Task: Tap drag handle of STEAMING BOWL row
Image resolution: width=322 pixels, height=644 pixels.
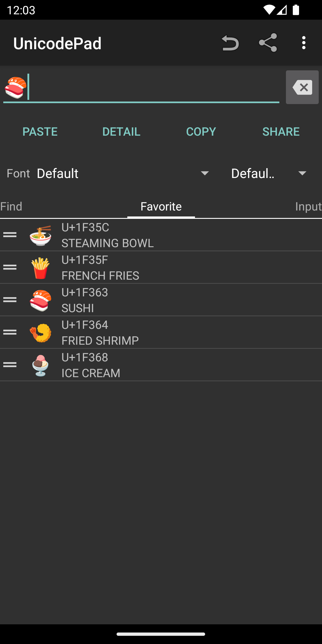Action: pyautogui.click(x=10, y=235)
